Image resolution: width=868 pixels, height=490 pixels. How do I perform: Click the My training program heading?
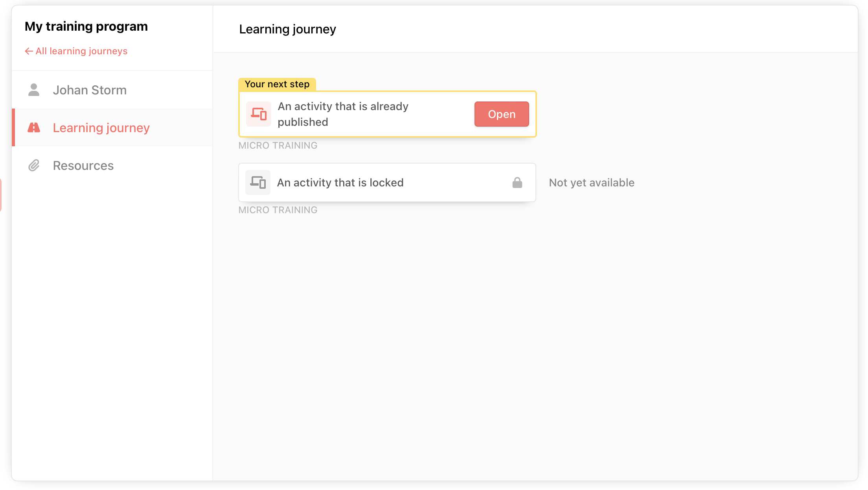(86, 26)
